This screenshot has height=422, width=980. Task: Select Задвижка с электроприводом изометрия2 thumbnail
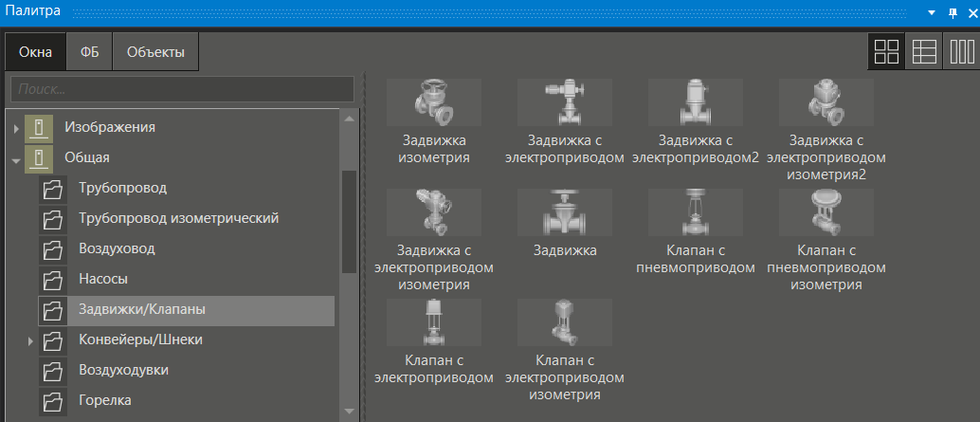[826, 102]
